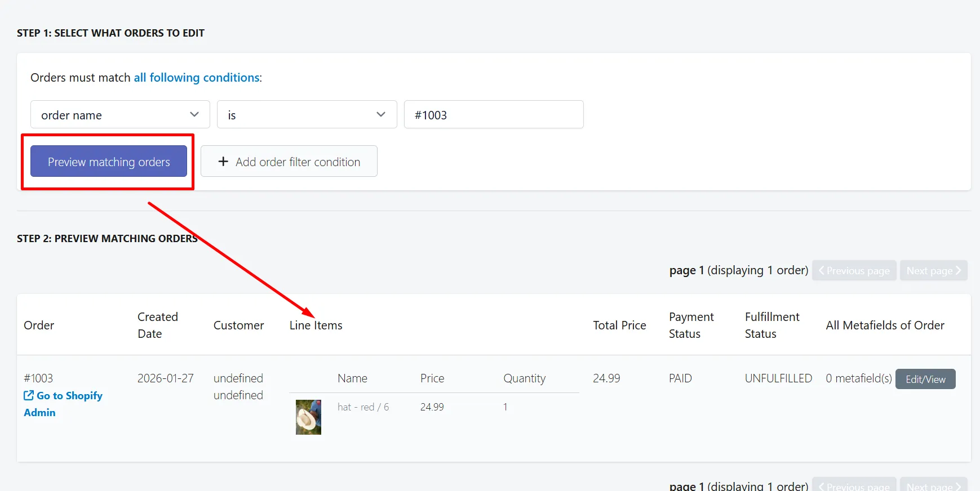This screenshot has width=980, height=491.
Task: Click the Add order filter condition label
Action: pyautogui.click(x=298, y=162)
